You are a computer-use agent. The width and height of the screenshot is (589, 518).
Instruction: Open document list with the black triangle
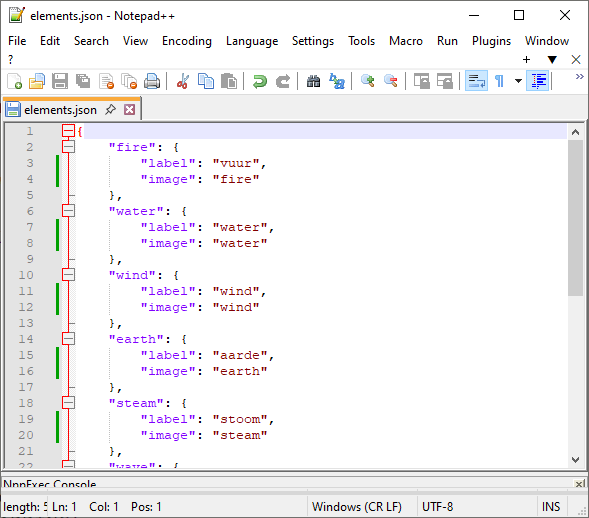tap(552, 59)
